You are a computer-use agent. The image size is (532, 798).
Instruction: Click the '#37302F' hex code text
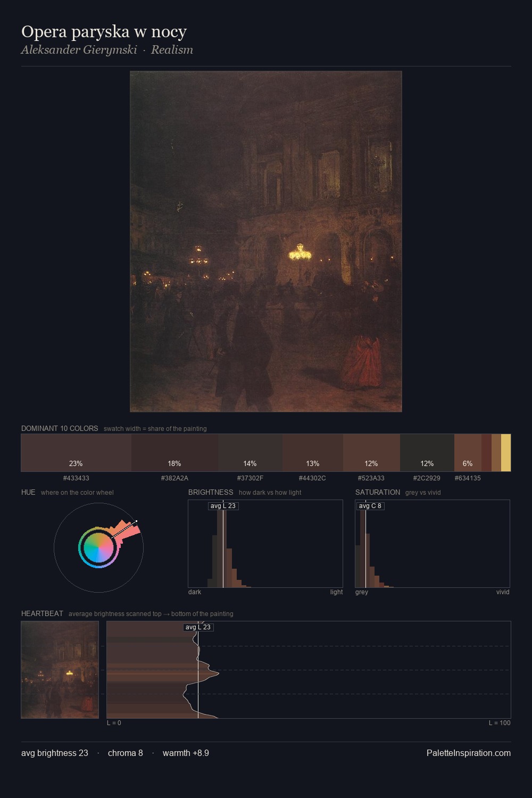pos(250,478)
